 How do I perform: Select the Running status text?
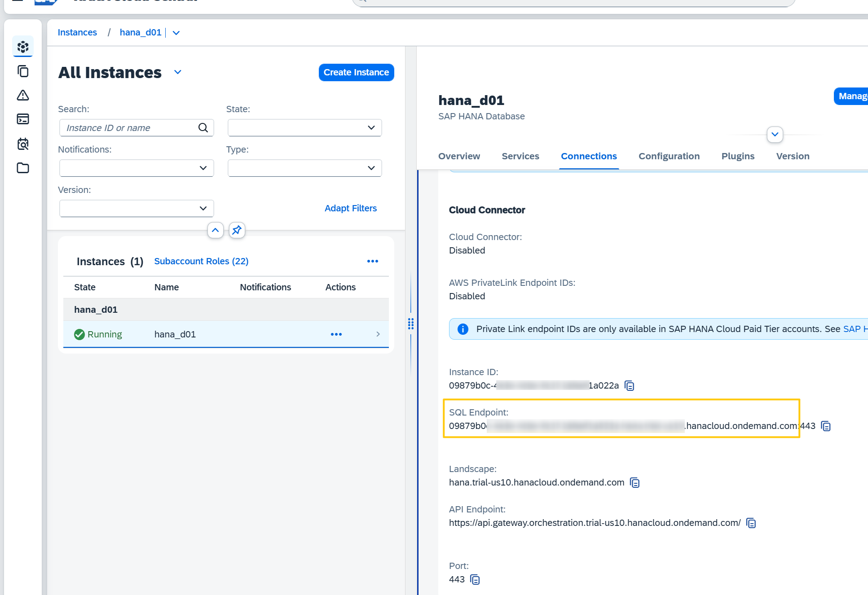tap(105, 335)
